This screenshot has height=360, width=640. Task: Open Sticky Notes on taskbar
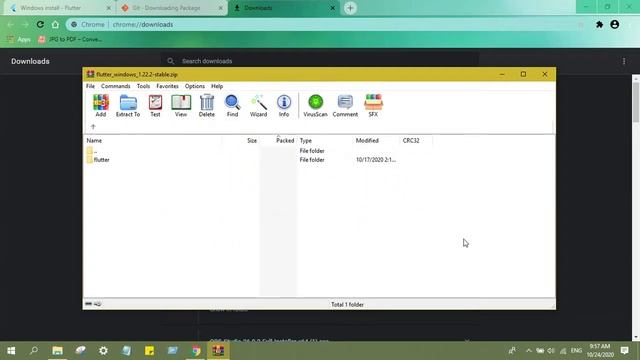tap(149, 351)
